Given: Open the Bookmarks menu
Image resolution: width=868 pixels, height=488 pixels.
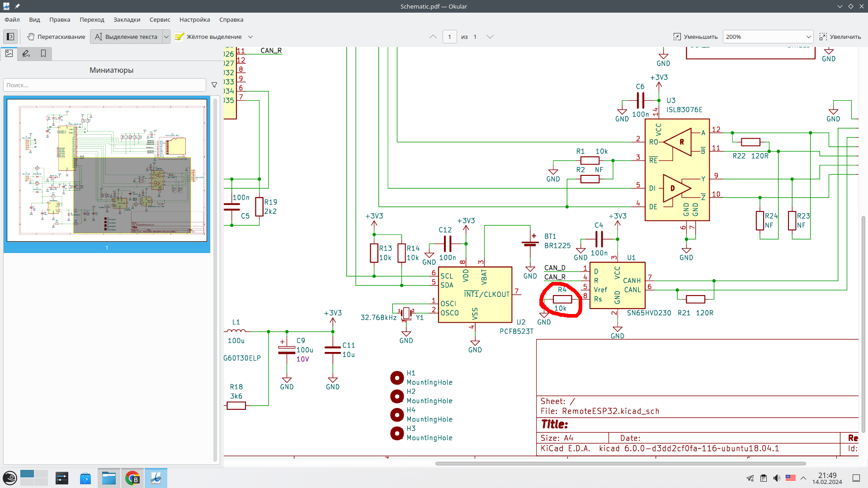Looking at the screenshot, I should coord(127,19).
